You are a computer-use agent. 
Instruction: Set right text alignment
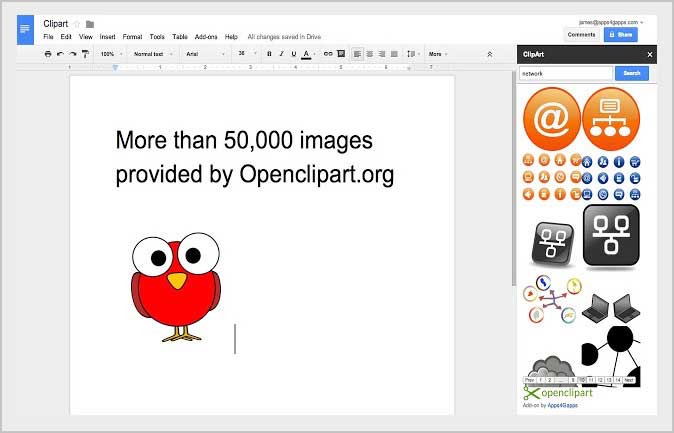click(382, 54)
